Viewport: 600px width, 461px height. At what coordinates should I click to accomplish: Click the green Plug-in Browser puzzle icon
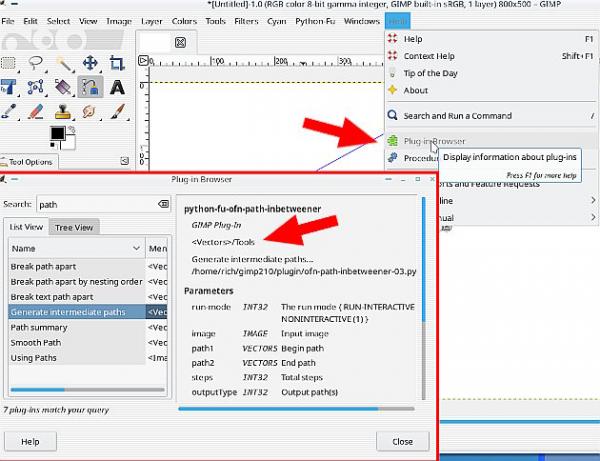393,141
